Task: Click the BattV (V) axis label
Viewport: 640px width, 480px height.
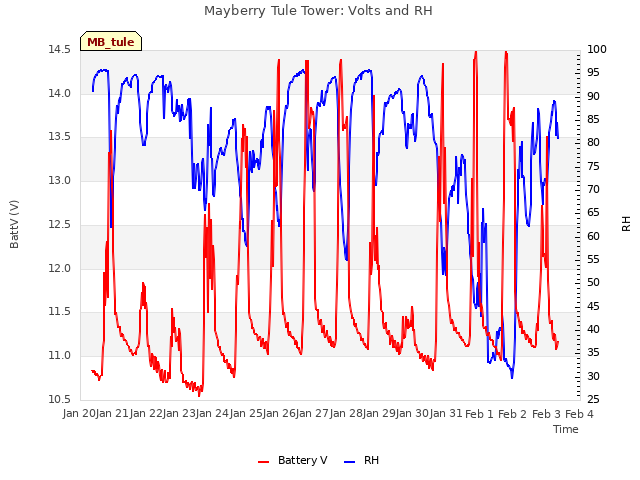Action: (14, 224)
